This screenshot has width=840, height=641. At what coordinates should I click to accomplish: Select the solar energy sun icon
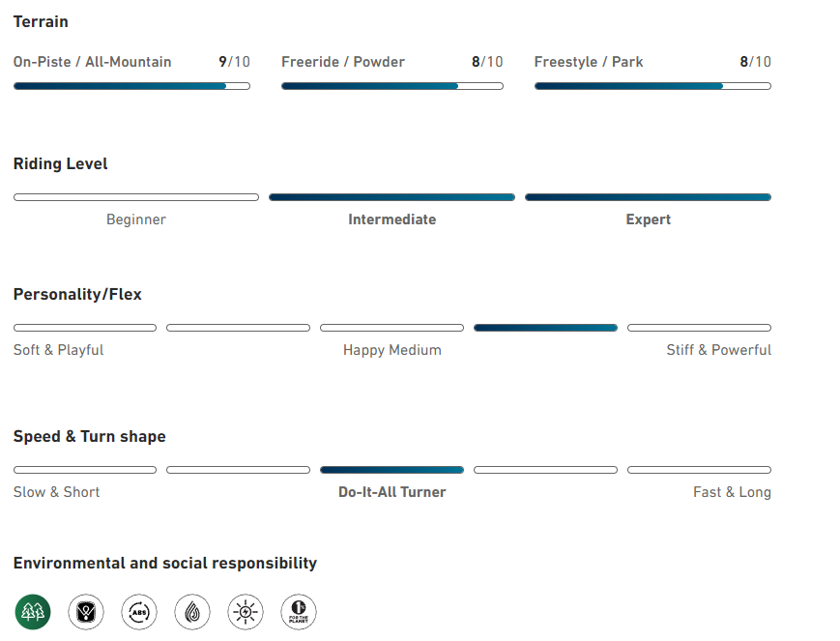[246, 612]
